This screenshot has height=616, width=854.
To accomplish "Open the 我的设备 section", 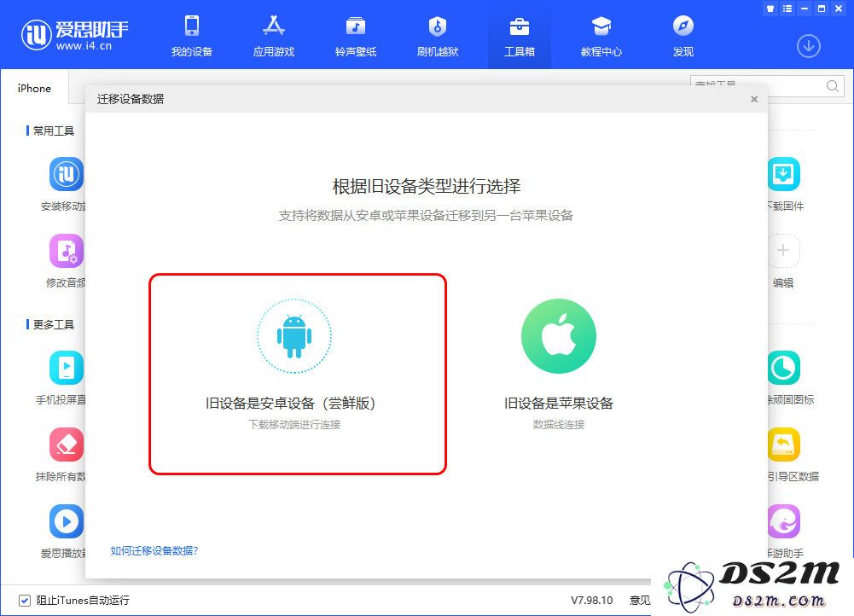I will point(192,36).
